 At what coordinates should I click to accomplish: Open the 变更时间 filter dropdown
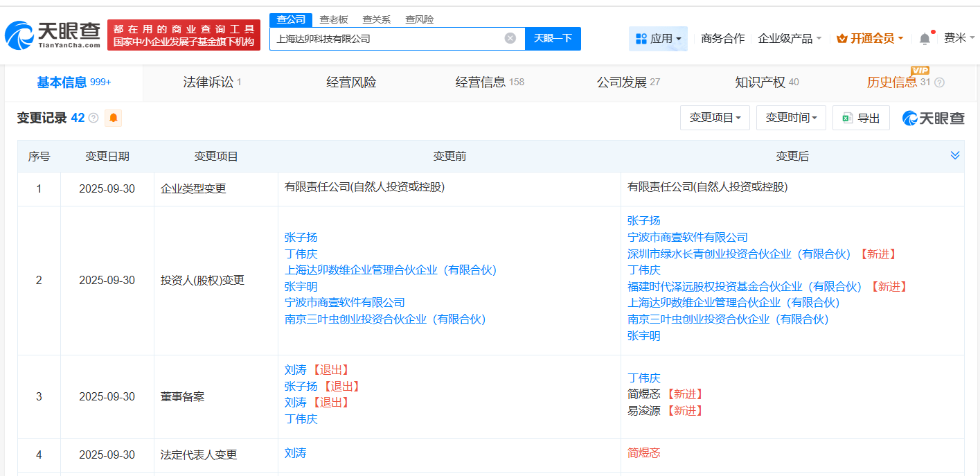(x=790, y=117)
